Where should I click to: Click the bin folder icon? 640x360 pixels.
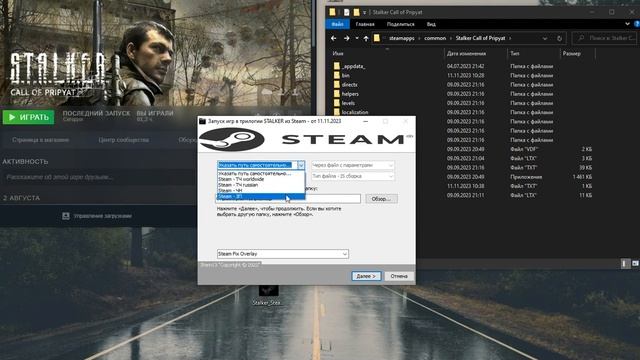pyautogui.click(x=336, y=76)
